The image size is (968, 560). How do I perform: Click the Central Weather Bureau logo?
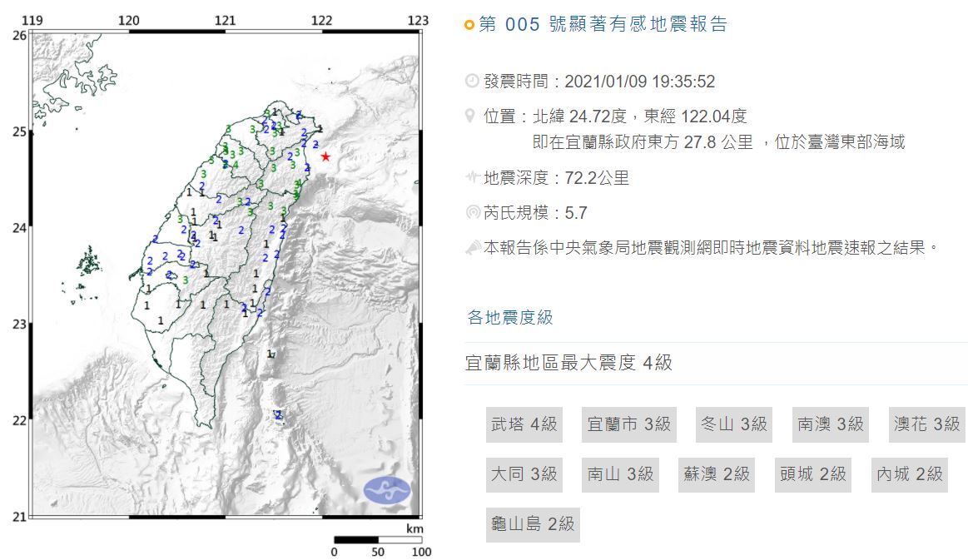pyautogui.click(x=387, y=489)
